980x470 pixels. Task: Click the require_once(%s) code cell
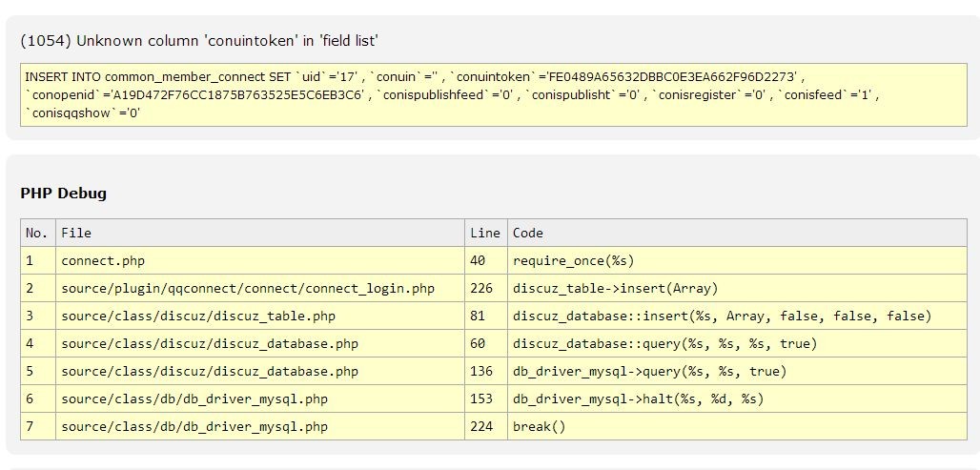coord(573,260)
